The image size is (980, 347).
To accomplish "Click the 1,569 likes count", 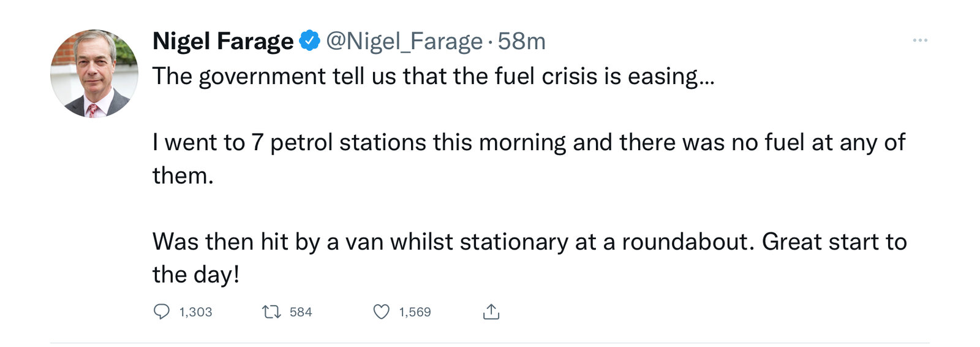I will click(415, 312).
